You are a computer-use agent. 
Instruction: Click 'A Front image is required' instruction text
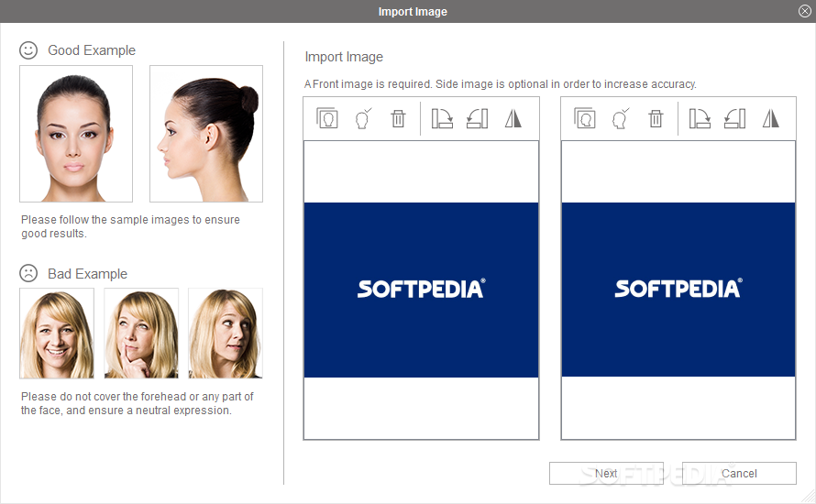[x=500, y=84]
